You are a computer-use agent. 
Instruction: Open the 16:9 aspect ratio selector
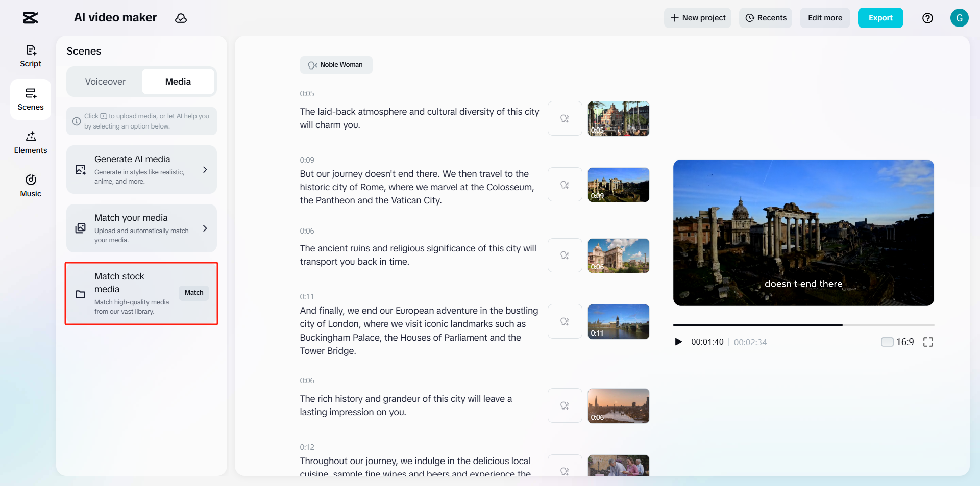click(x=897, y=342)
